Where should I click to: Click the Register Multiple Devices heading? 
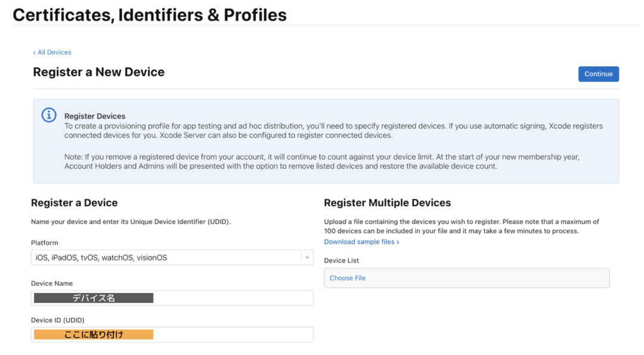point(388,203)
